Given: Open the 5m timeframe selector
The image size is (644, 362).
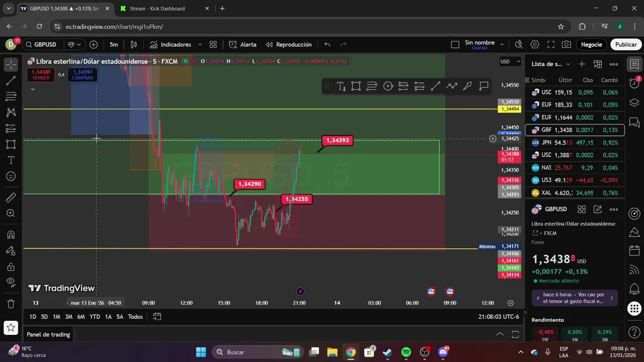Looking at the screenshot, I should [x=114, y=44].
